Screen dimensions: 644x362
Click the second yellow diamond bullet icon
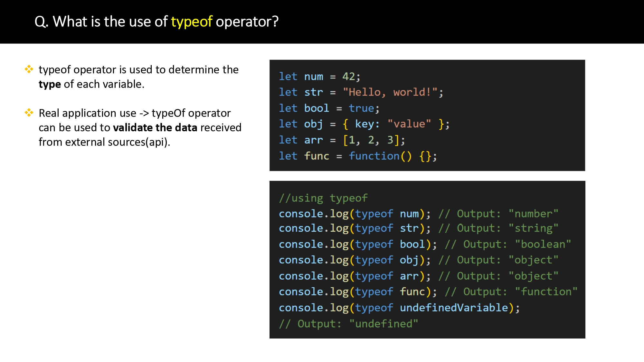pyautogui.click(x=29, y=113)
